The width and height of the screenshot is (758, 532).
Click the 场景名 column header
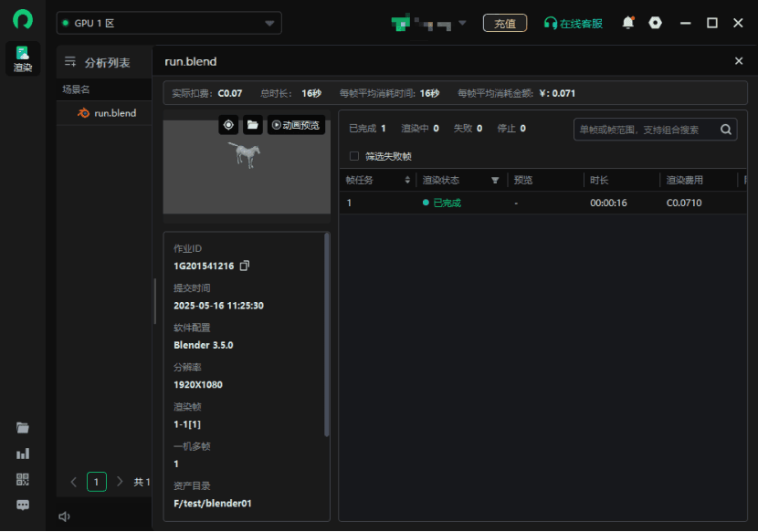click(x=76, y=89)
